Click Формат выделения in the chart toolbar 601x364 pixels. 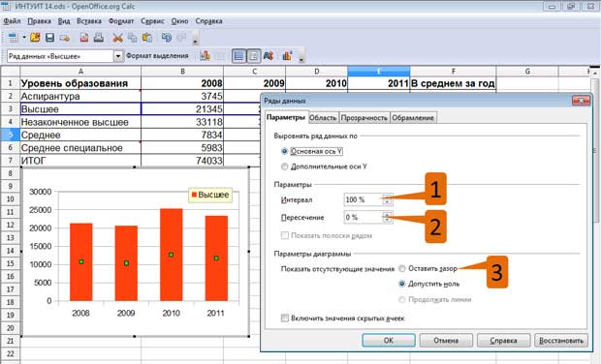157,56
